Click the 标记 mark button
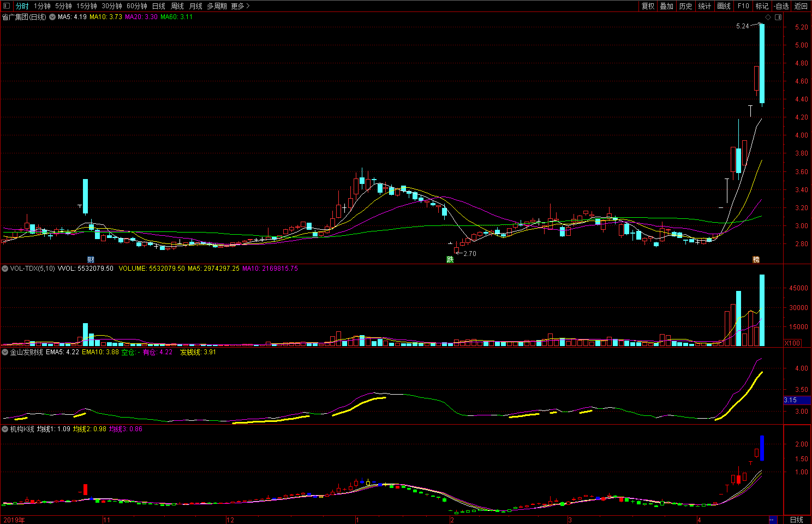Screen dimensions: 812x524 pos(762,6)
